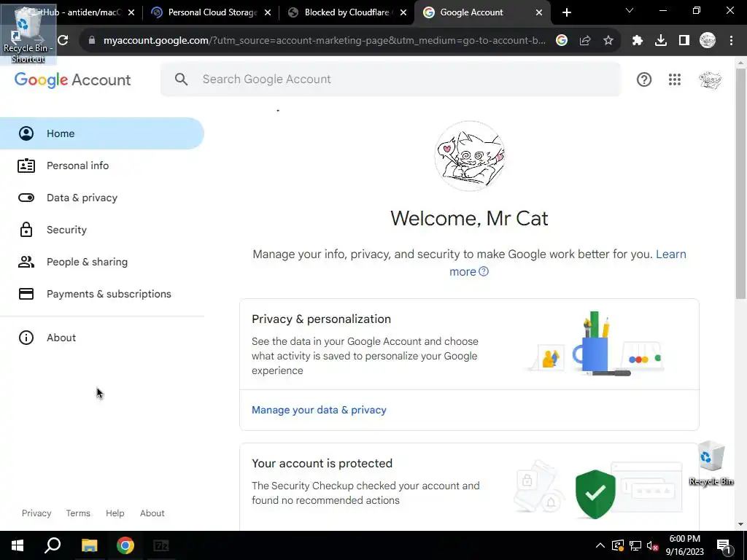Open Windows taskbar search
This screenshot has width=747, height=560.
click(x=53, y=545)
